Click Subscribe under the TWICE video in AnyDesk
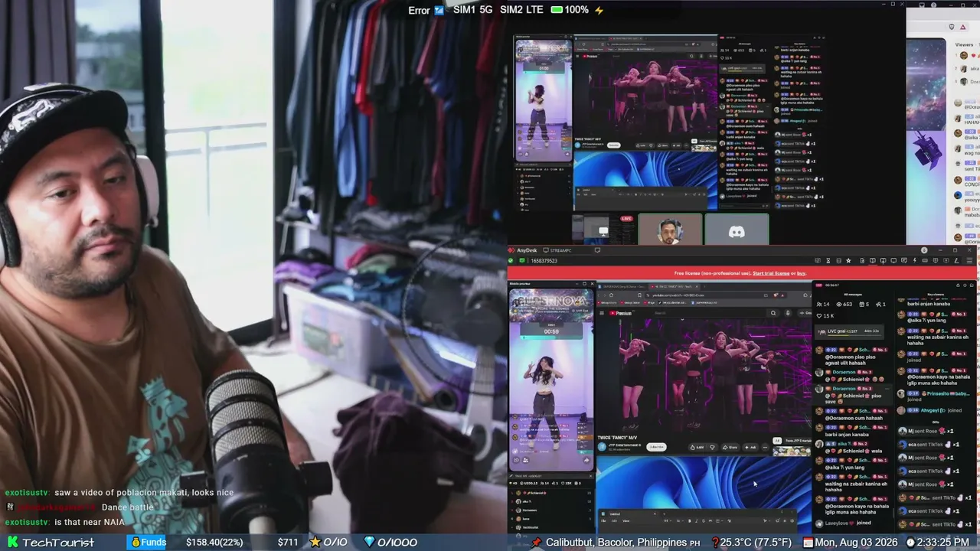980x551 pixels. pos(656,447)
